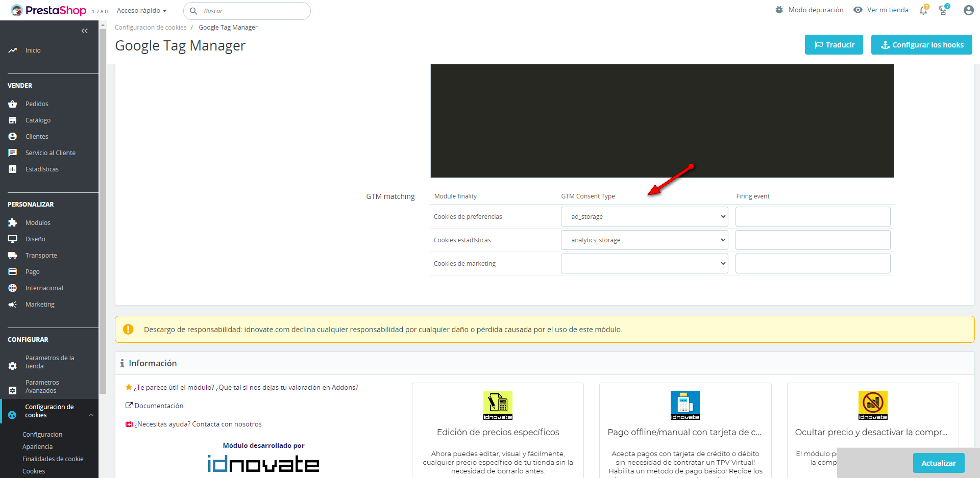Click the Ver mi tienda link
The image size is (980, 478).
888,10
